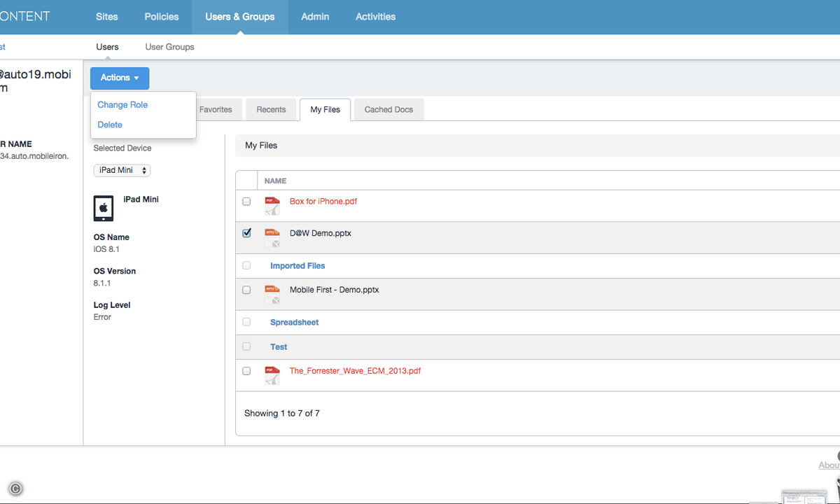Tick the checkbox for Box for iPhone.pdf

(246, 201)
